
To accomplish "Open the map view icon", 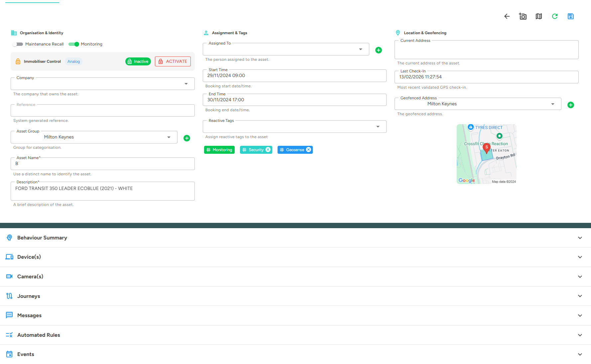I will 539,16.
